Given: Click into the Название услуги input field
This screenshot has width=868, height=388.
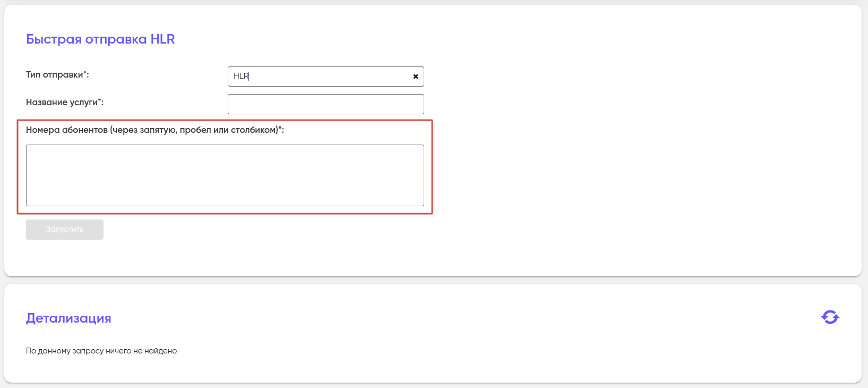Looking at the screenshot, I should tap(325, 104).
